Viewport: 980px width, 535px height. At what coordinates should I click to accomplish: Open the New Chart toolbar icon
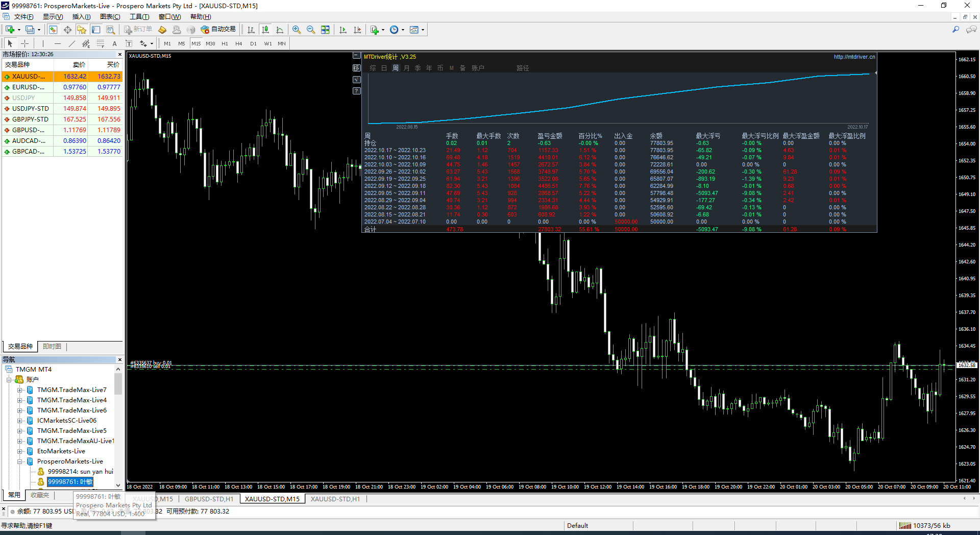10,30
